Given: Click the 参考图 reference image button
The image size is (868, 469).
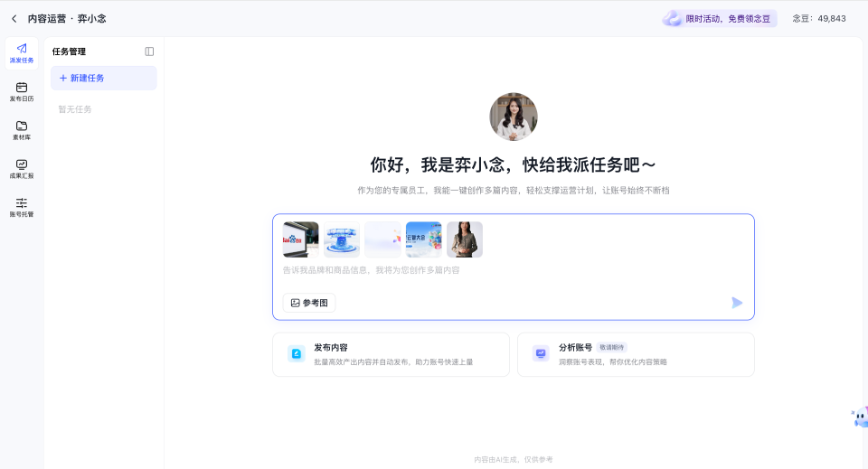Looking at the screenshot, I should coord(309,303).
